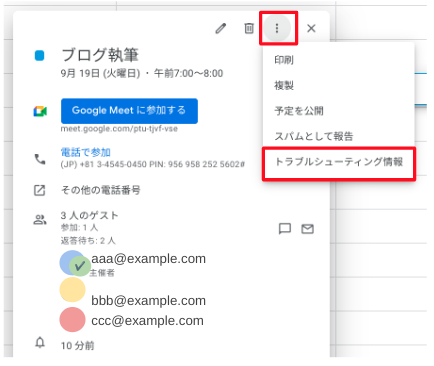
Task: Click the red avatar of ccc@example.com
Action: tap(72, 320)
